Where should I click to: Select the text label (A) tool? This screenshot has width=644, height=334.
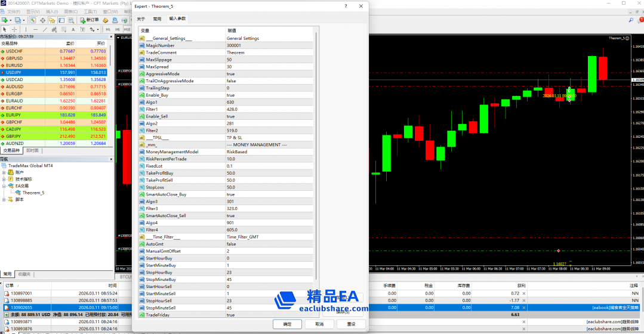coord(73,29)
